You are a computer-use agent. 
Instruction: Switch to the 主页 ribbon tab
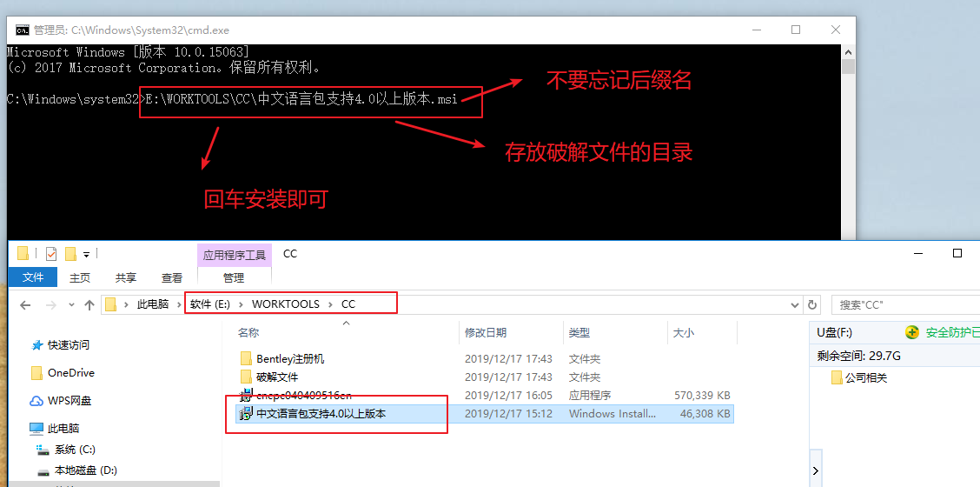tap(80, 277)
